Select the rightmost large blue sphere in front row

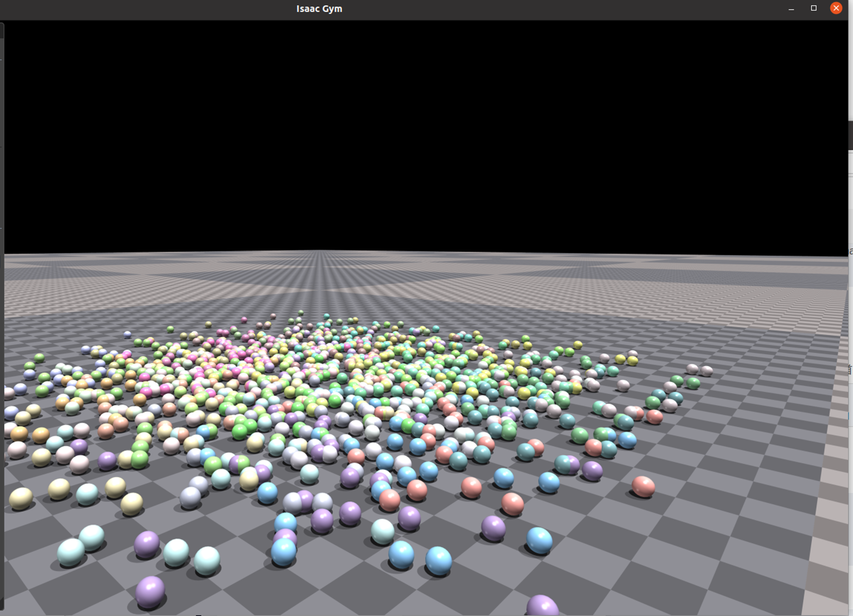[x=539, y=540]
